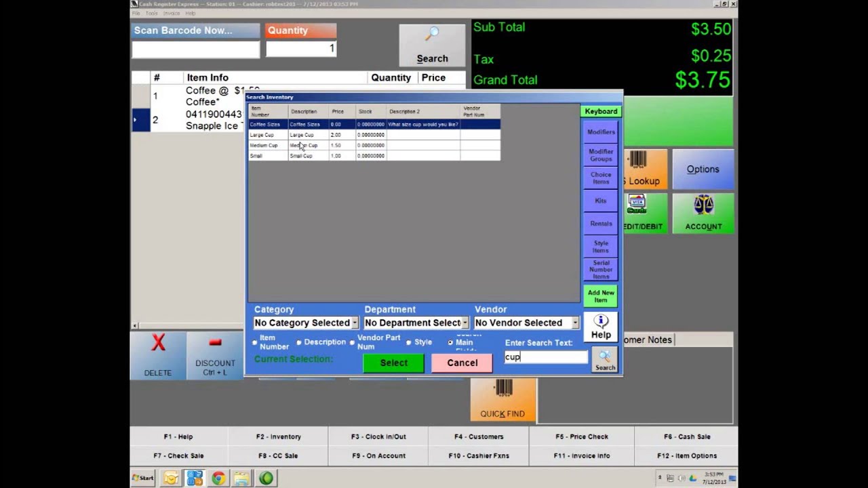Click F7 - Check Sale key
868x488 pixels.
pos(178,455)
